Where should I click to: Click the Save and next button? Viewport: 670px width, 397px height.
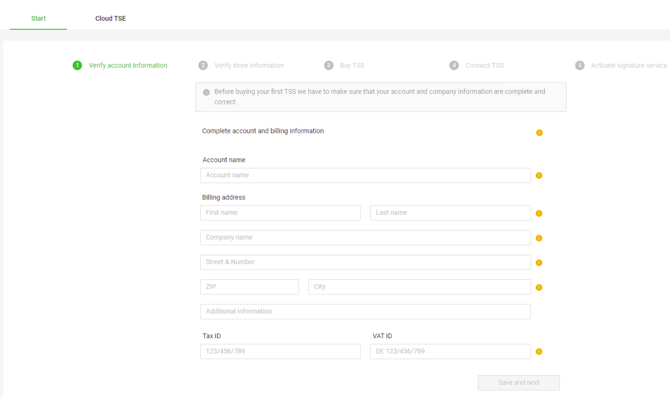(x=519, y=383)
